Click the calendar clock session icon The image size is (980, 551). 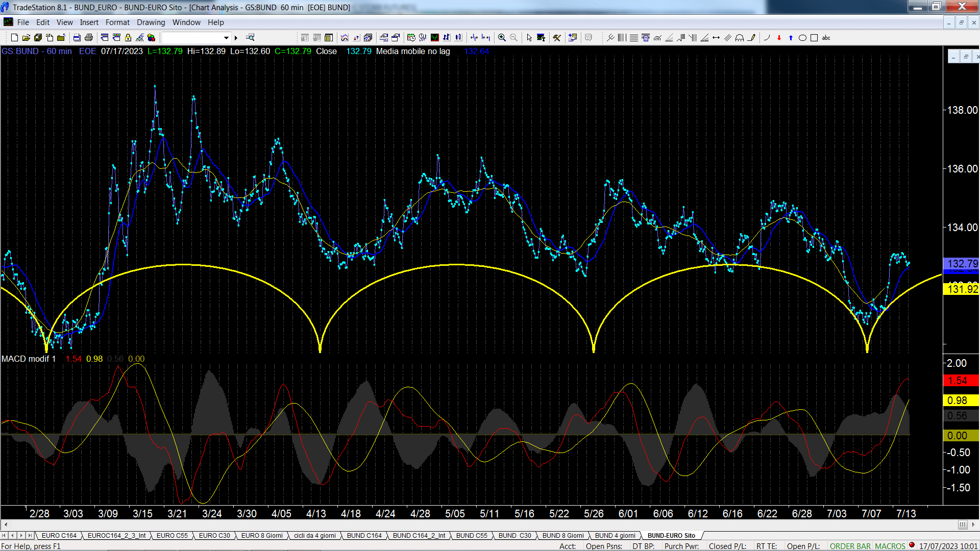click(411, 37)
